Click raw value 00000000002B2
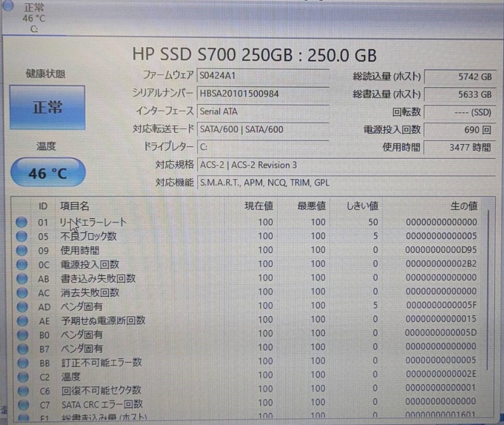Screen dimensions: 504x425 pyautogui.click(x=441, y=264)
